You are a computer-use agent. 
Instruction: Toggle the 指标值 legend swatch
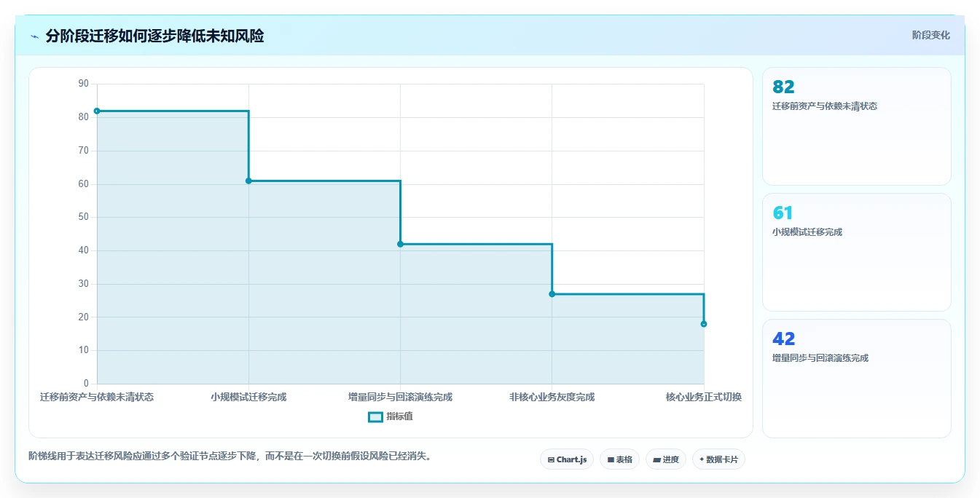tap(375, 417)
